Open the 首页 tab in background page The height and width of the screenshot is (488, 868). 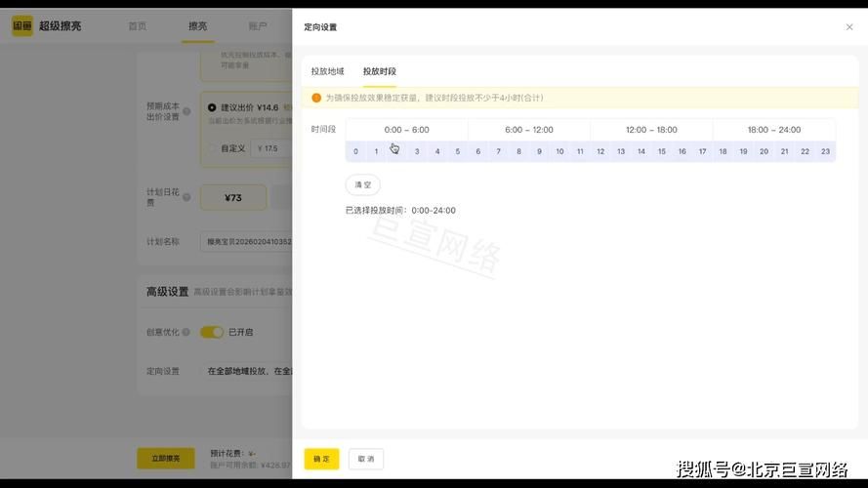(138, 26)
